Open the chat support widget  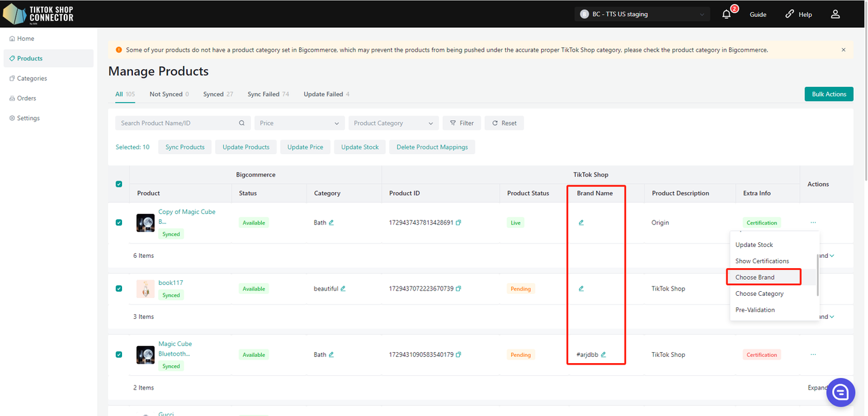pos(840,392)
